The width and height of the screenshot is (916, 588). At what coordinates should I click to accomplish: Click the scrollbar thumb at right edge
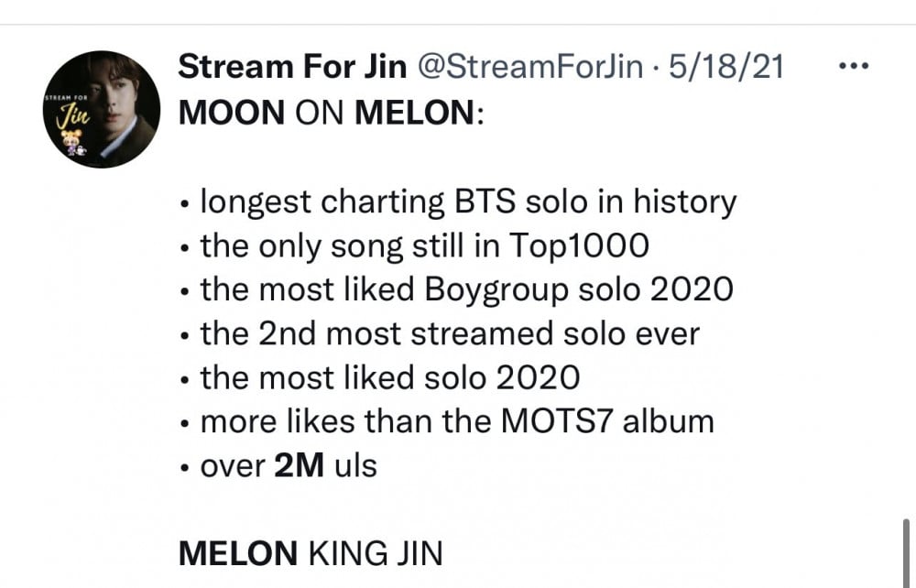pos(906,553)
